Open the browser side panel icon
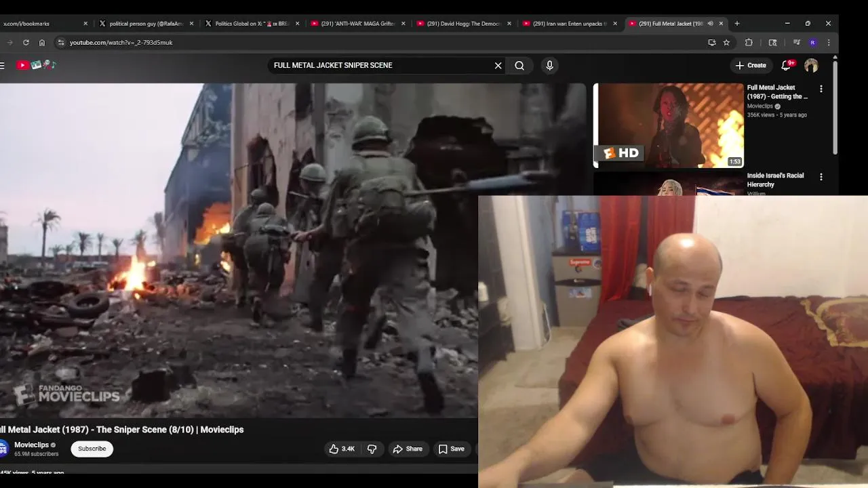868x488 pixels. tap(772, 42)
